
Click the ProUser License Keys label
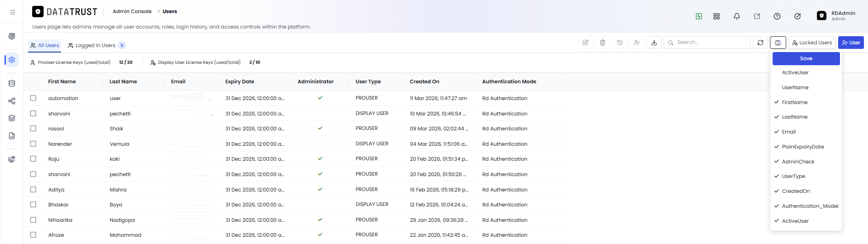pyautogui.click(x=74, y=62)
